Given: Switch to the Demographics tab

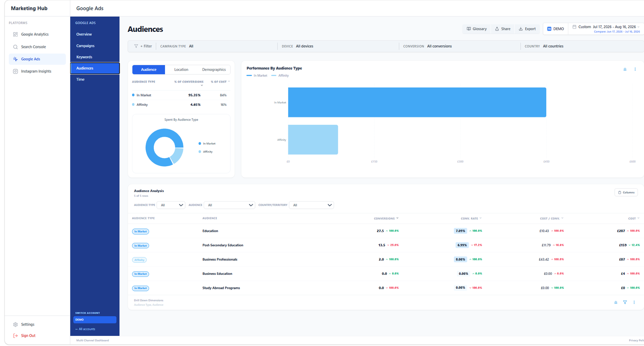Looking at the screenshot, I should [214, 70].
